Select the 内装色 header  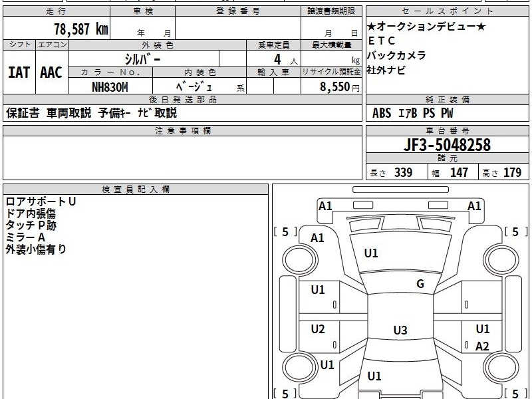(200, 72)
